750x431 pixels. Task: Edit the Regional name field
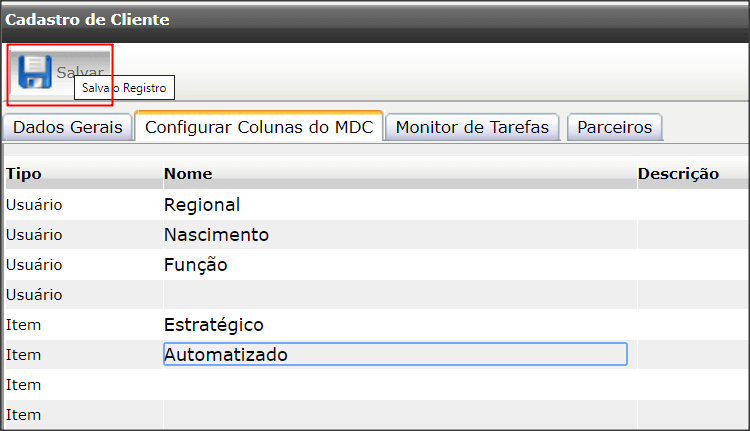point(395,205)
